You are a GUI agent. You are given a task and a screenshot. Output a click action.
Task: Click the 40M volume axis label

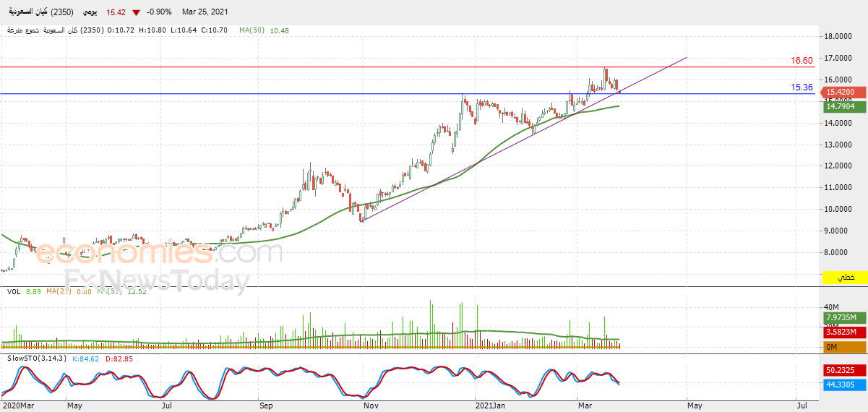click(831, 308)
